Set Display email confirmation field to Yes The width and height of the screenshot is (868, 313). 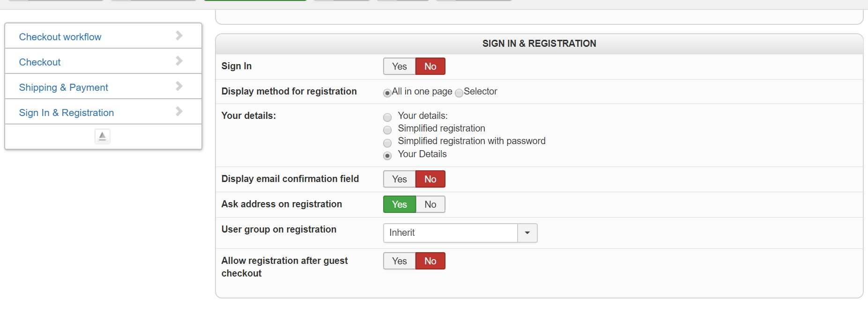pyautogui.click(x=399, y=179)
